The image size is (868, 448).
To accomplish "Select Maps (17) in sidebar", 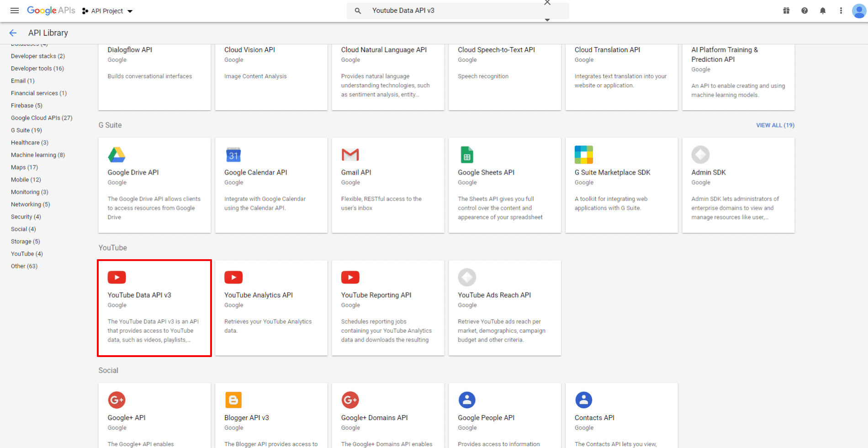I will pos(25,167).
